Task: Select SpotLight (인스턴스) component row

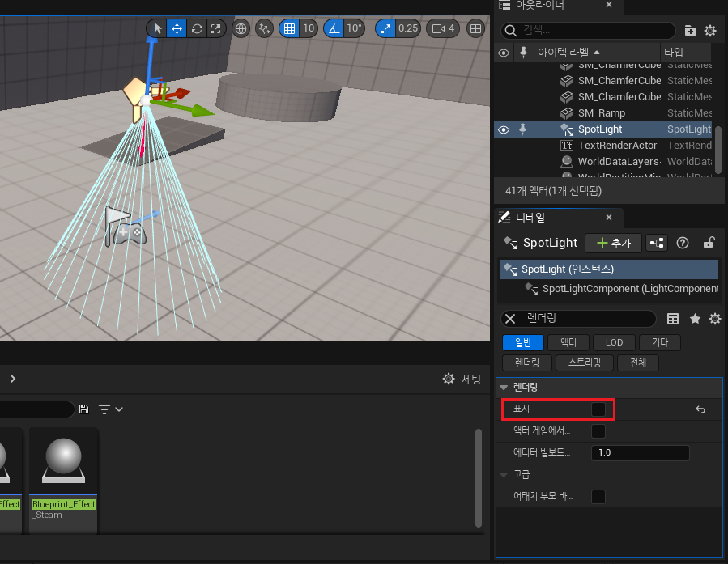Action: (609, 269)
